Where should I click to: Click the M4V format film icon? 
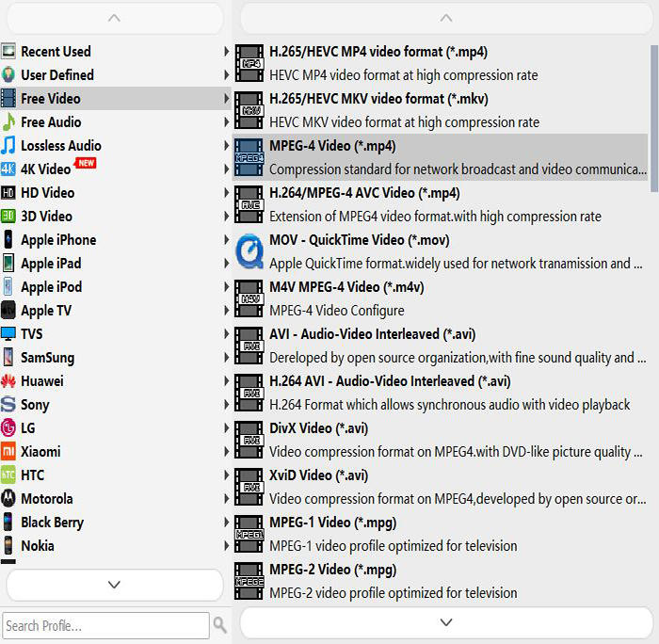[249, 298]
